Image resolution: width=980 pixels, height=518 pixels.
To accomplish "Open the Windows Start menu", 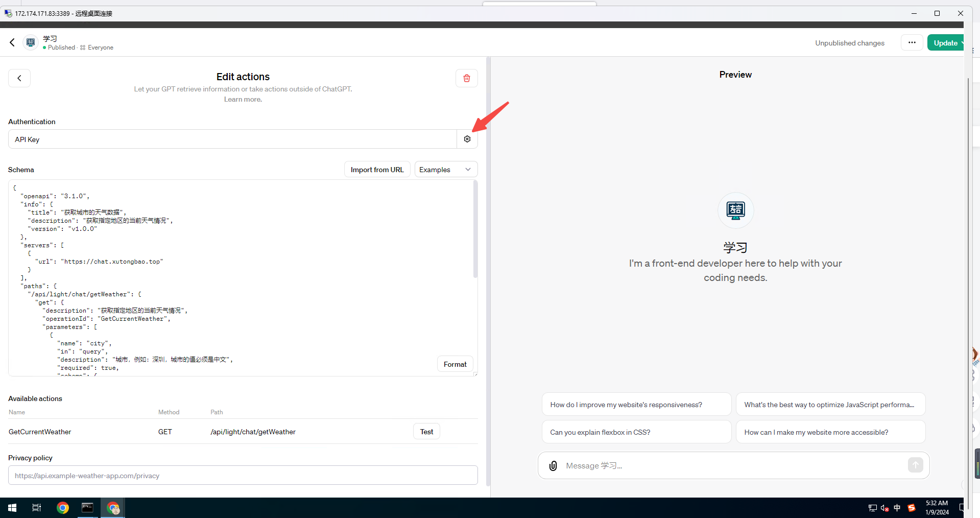I will tap(12, 508).
